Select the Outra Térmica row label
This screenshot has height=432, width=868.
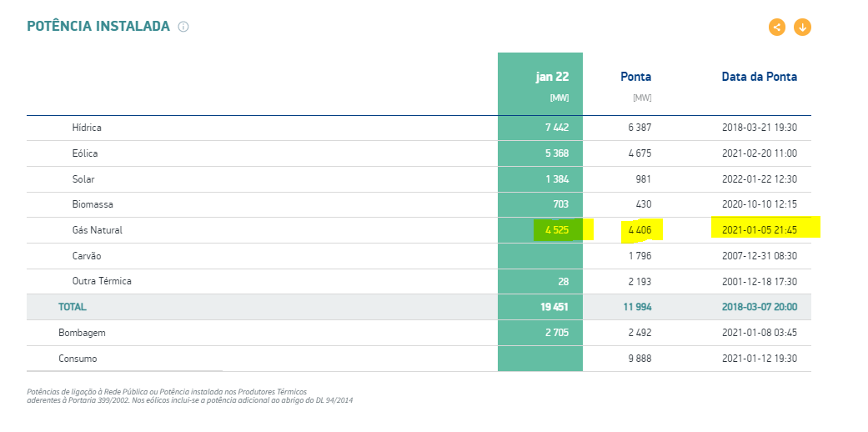tap(102, 281)
